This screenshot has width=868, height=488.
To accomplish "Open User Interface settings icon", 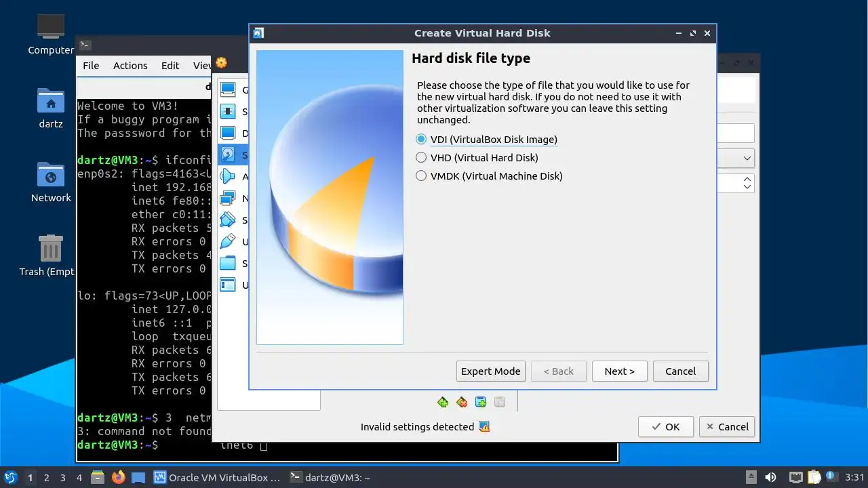I will (x=228, y=285).
